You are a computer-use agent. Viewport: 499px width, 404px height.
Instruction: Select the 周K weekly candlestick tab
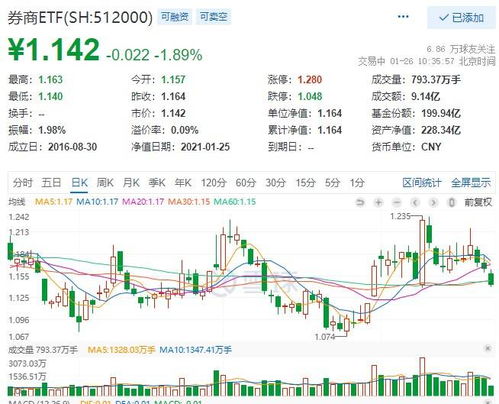click(105, 183)
